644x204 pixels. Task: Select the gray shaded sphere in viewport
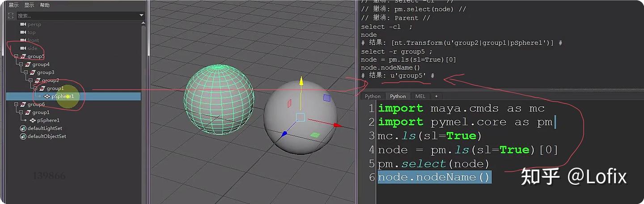click(x=301, y=117)
